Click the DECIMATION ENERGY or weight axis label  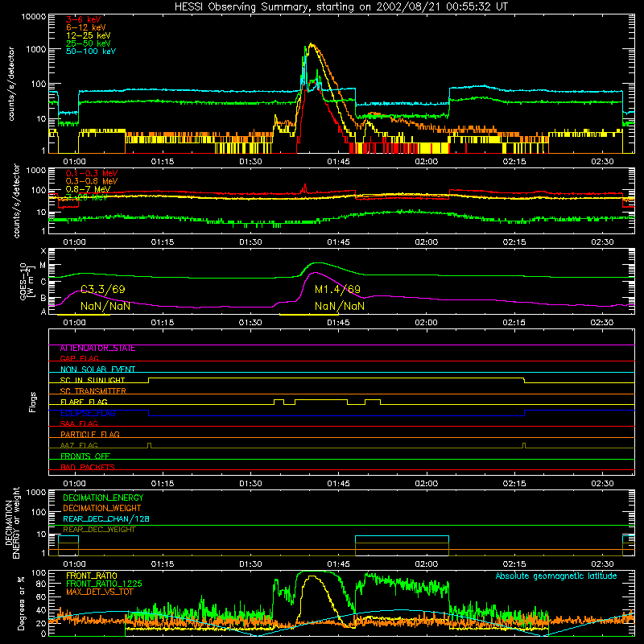pos(12,522)
